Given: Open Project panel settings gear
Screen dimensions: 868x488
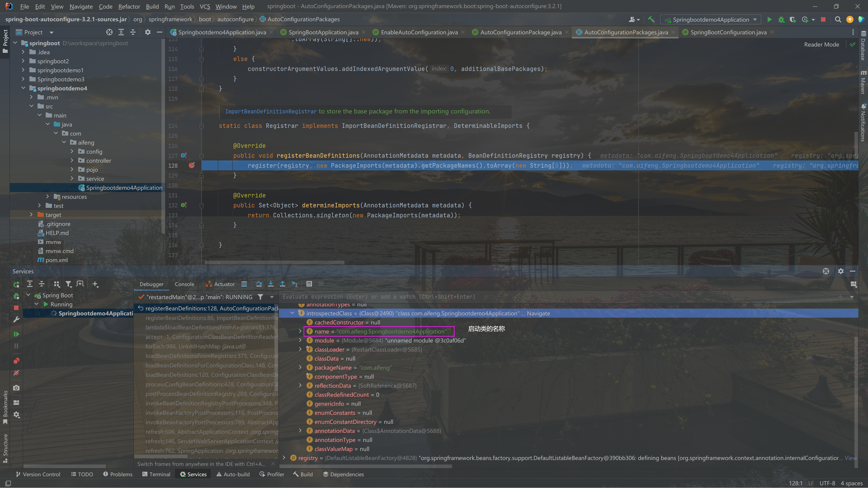Looking at the screenshot, I should pyautogui.click(x=148, y=32).
